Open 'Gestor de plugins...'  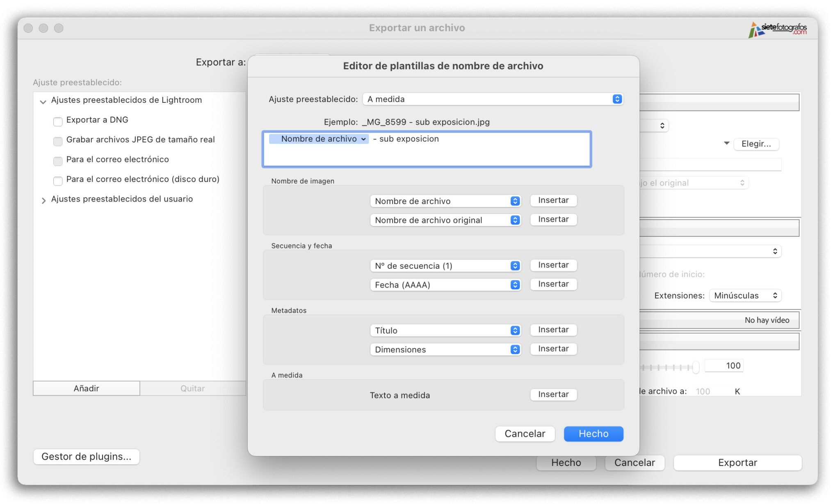tap(86, 456)
